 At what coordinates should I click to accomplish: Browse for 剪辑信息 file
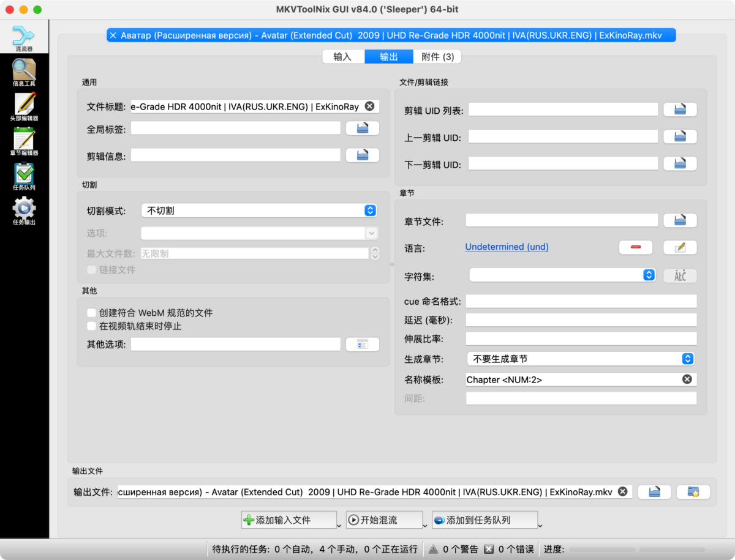363,155
